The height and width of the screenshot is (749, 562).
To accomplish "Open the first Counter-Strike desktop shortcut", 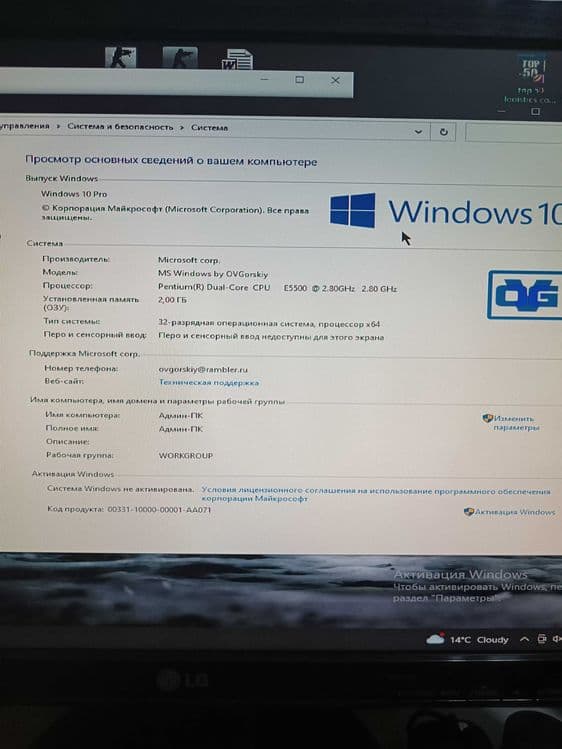I will click(x=120, y=57).
